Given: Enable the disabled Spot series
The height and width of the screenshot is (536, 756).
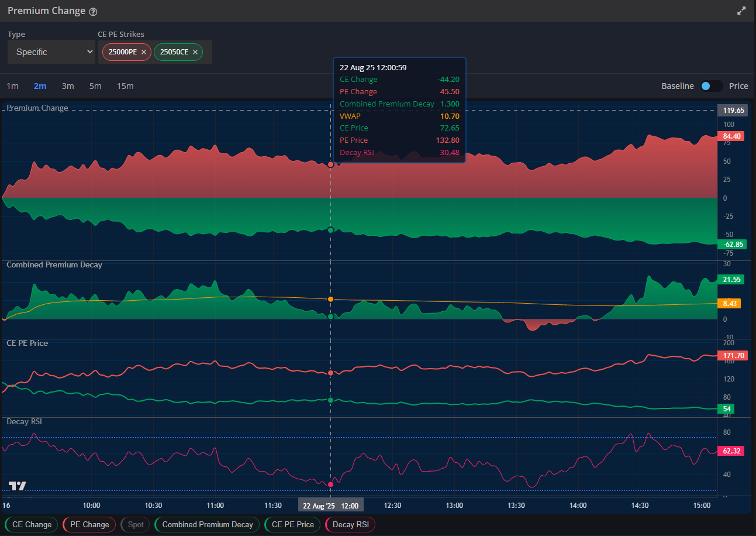Looking at the screenshot, I should coord(135,524).
